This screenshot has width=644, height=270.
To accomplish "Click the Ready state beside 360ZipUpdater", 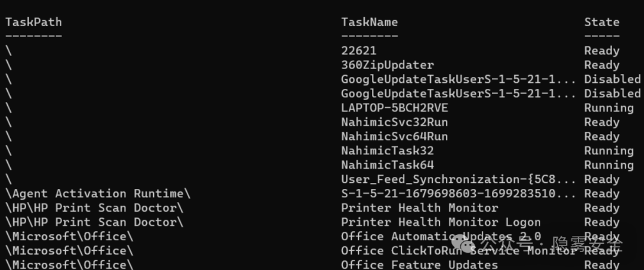I will click(x=601, y=66).
